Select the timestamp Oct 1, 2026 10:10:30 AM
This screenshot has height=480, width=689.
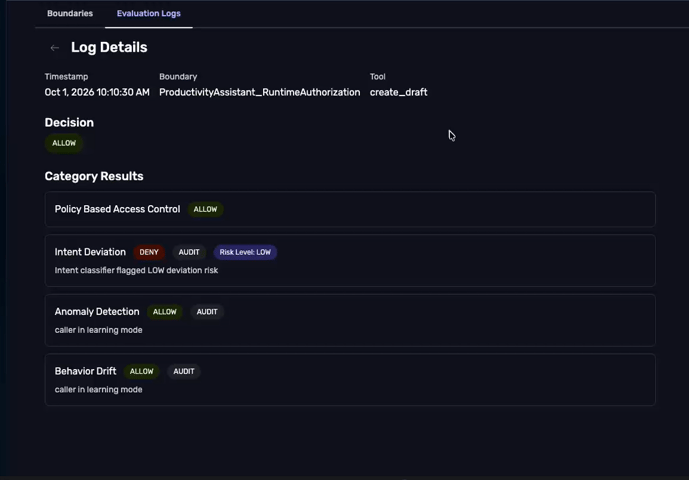[x=97, y=92]
